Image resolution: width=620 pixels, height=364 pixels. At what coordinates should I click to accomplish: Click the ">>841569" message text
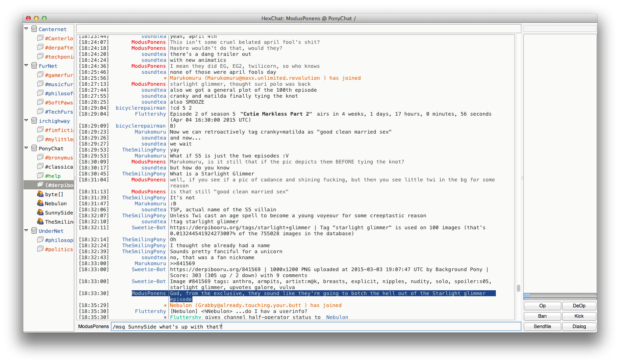[x=182, y=264]
